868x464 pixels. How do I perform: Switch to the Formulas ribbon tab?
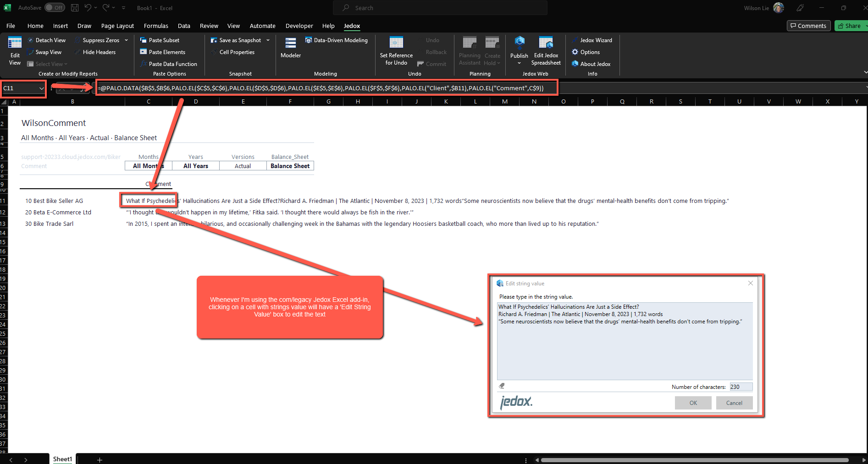pyautogui.click(x=156, y=26)
